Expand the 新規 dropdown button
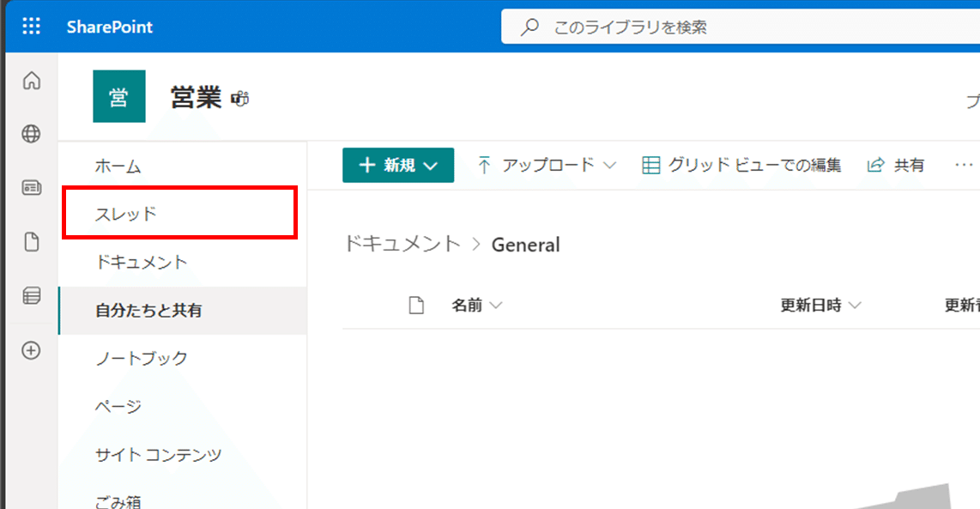This screenshot has width=980, height=509. [x=398, y=165]
